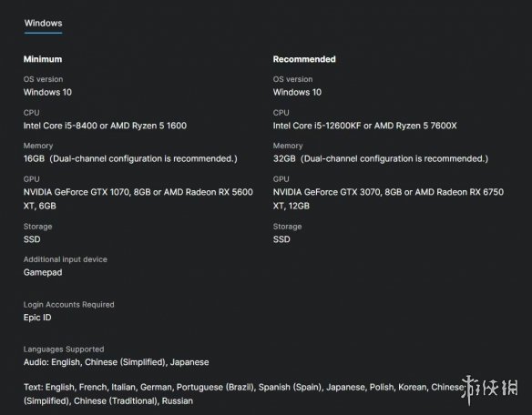Click the recommended Windows 10 OS version
The width and height of the screenshot is (532, 415).
pos(297,92)
